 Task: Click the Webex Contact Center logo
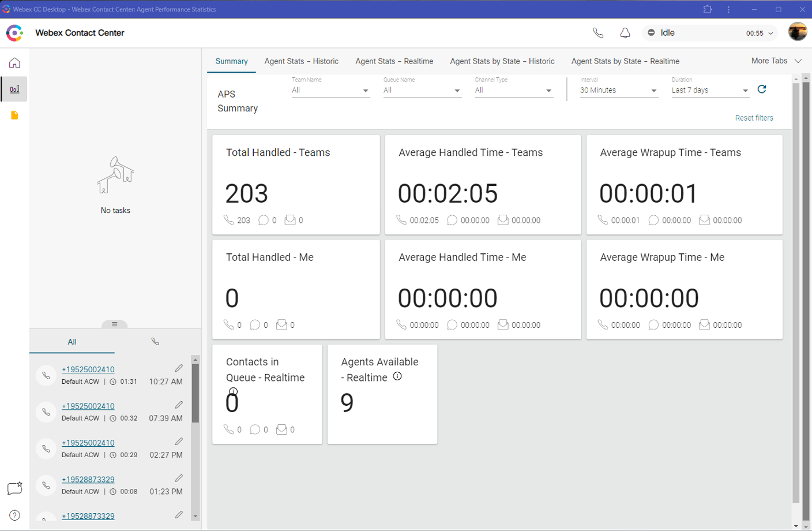point(14,33)
